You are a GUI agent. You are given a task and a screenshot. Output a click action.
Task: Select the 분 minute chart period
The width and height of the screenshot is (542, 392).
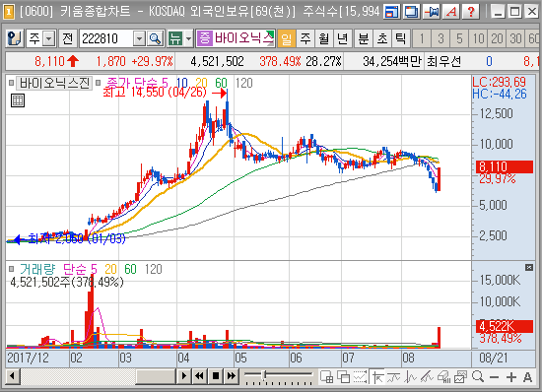364,38
